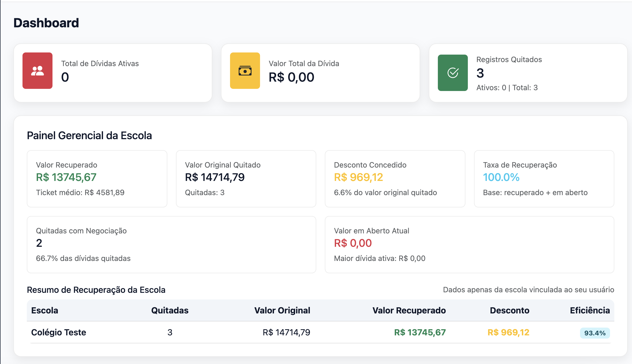
Task: Click the Registros Quitados label
Action: [509, 59]
